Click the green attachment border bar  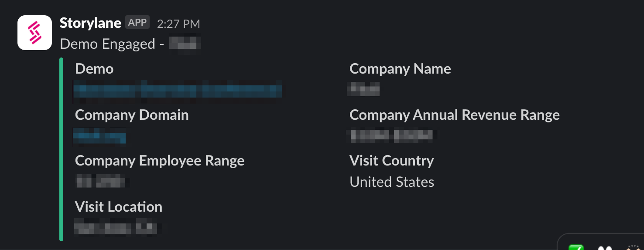62,149
